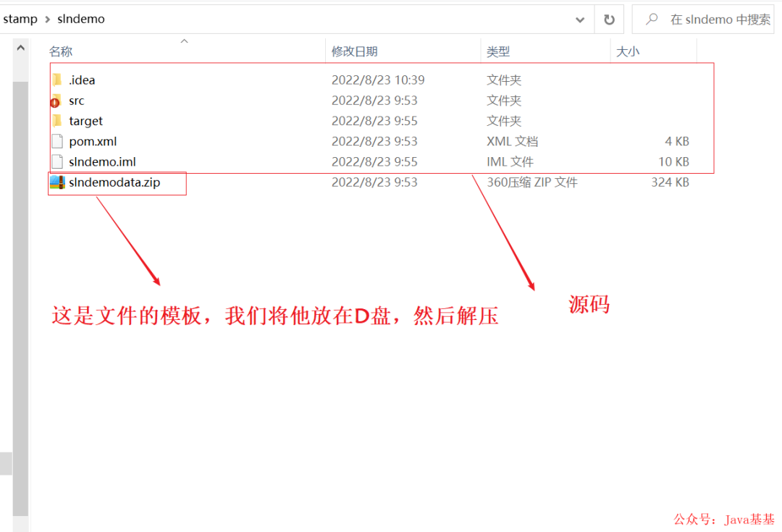Click the refresh icon in the address bar

coord(609,19)
